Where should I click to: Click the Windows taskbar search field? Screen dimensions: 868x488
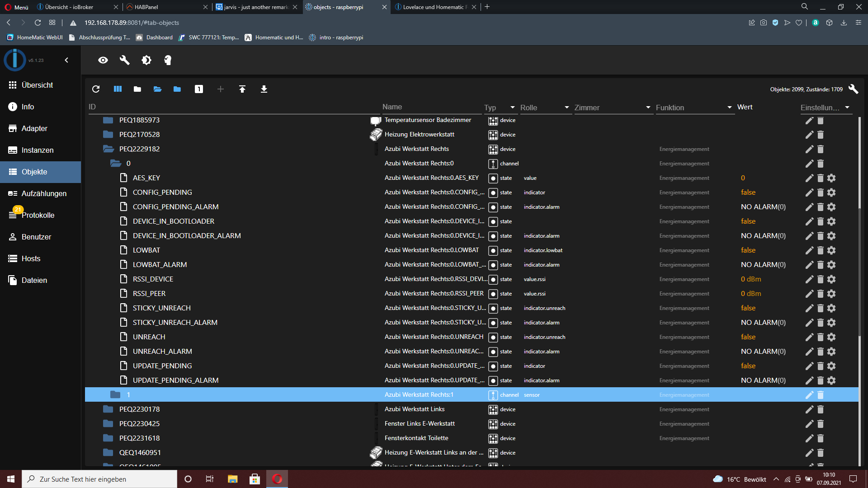tap(99, 479)
